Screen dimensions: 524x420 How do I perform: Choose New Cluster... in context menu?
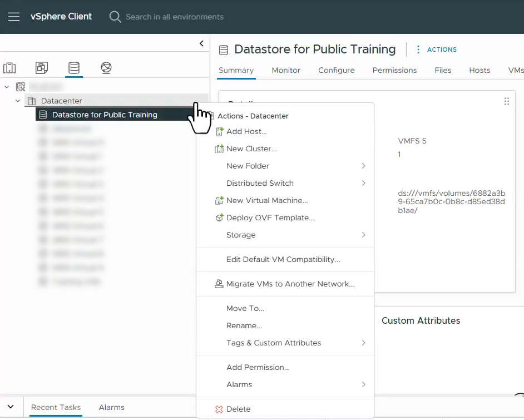285,149
